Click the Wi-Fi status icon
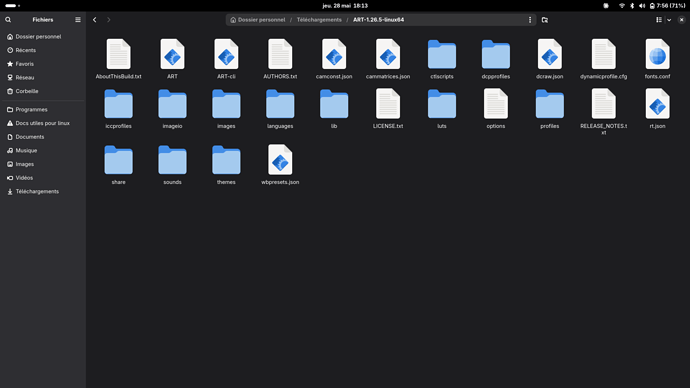 click(x=622, y=6)
